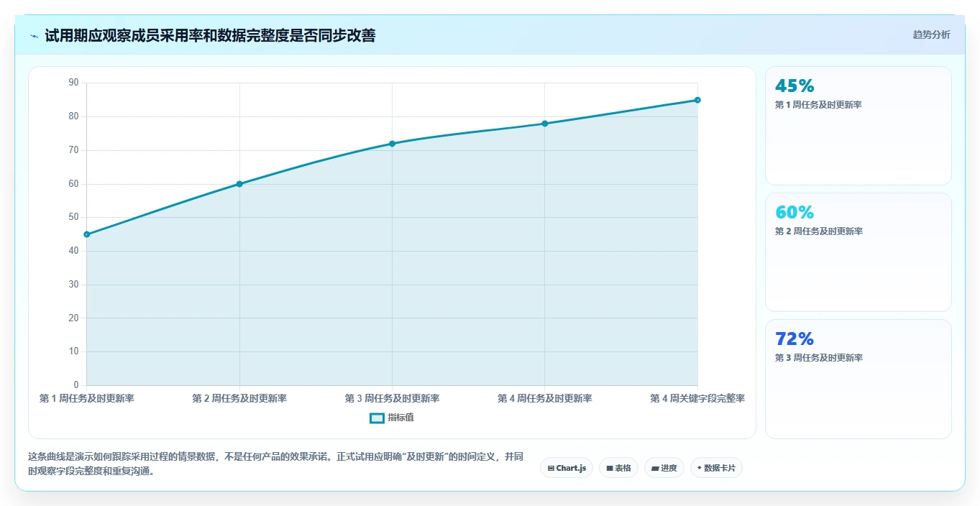Select the 45% stat card value

(x=794, y=86)
